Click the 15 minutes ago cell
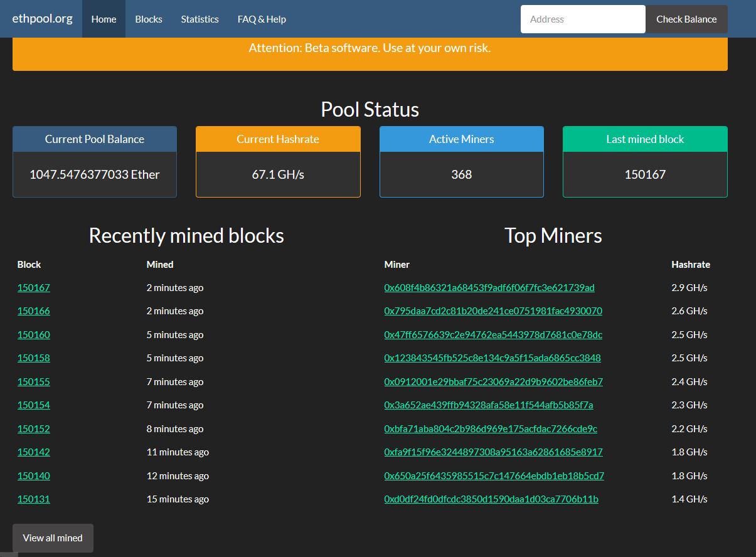756x557 pixels. click(x=178, y=499)
